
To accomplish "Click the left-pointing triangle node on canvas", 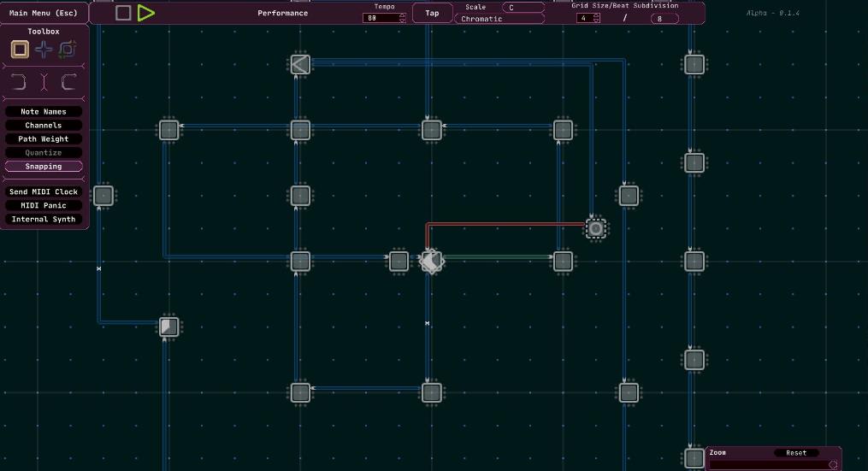I will tap(299, 64).
